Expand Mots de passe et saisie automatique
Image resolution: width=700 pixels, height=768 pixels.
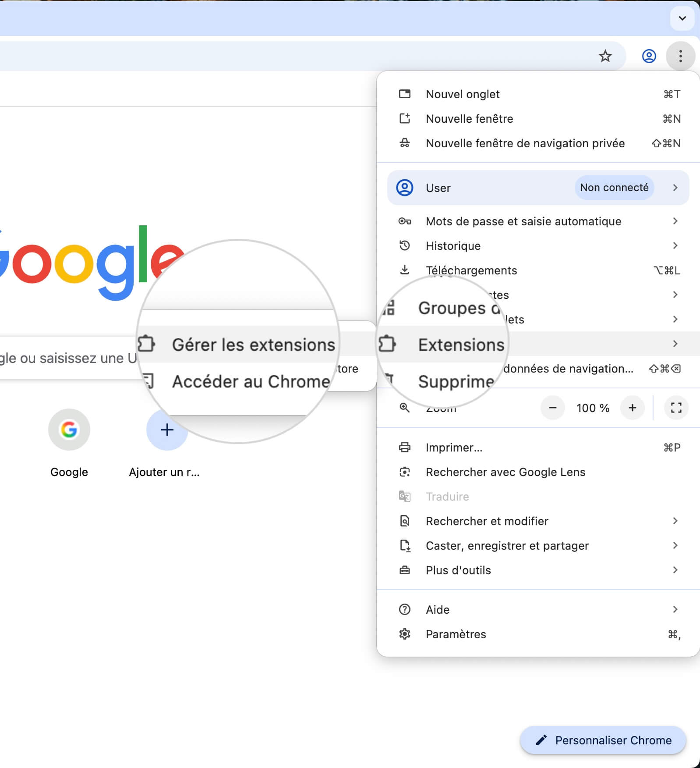coord(675,221)
